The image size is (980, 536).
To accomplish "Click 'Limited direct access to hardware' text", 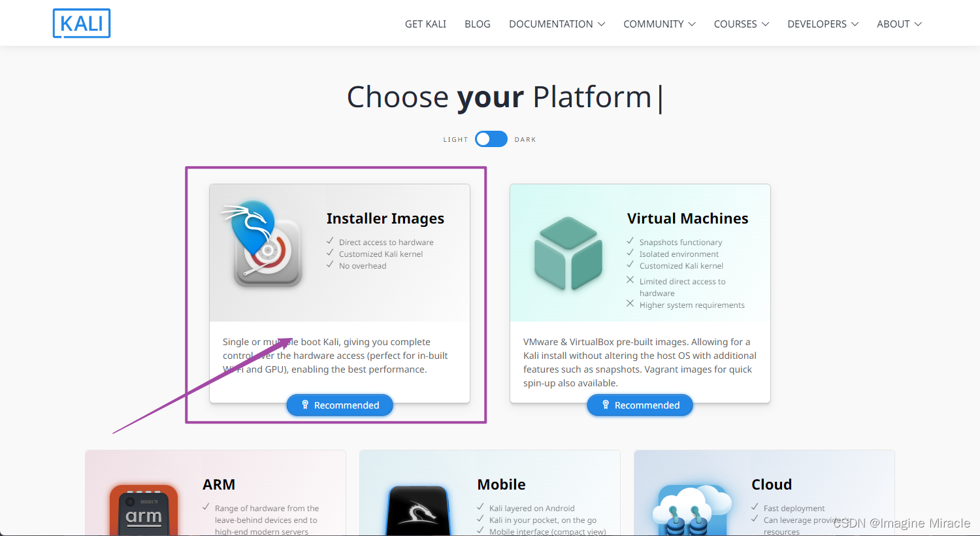I will tap(683, 288).
